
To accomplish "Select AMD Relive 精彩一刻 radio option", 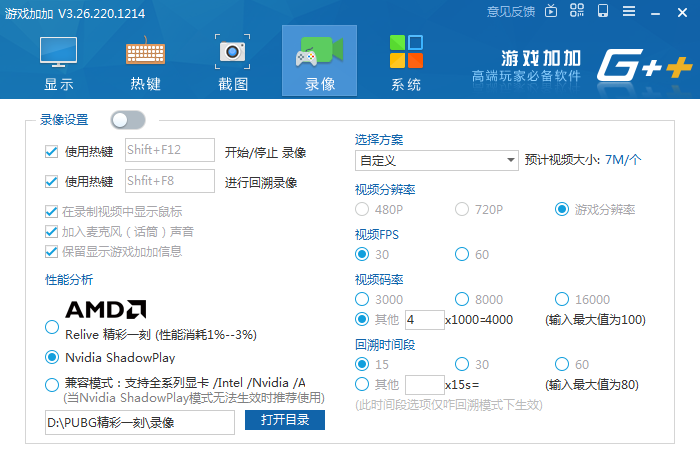I will pos(52,327).
